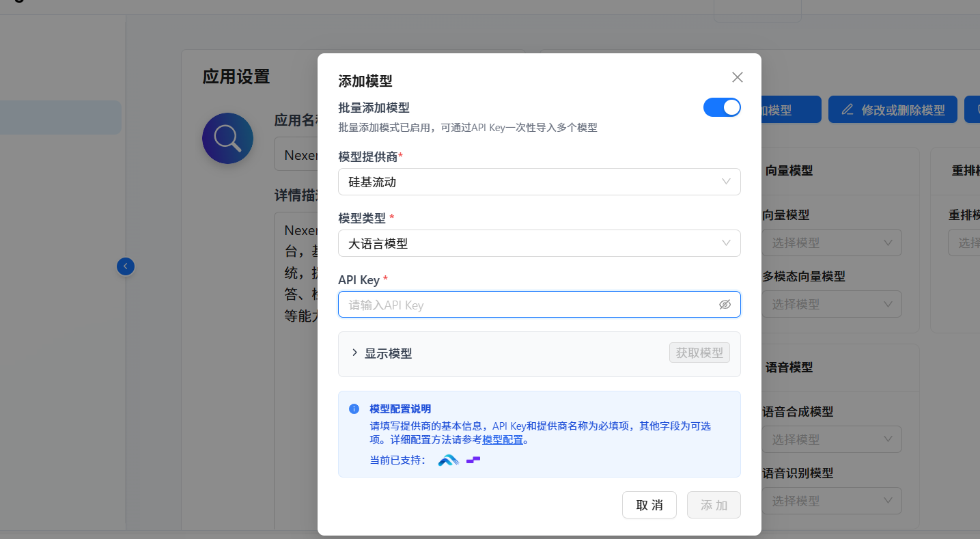This screenshot has height=539, width=980.
Task: Open the 语音合成模型 select dropdown
Action: (x=831, y=439)
